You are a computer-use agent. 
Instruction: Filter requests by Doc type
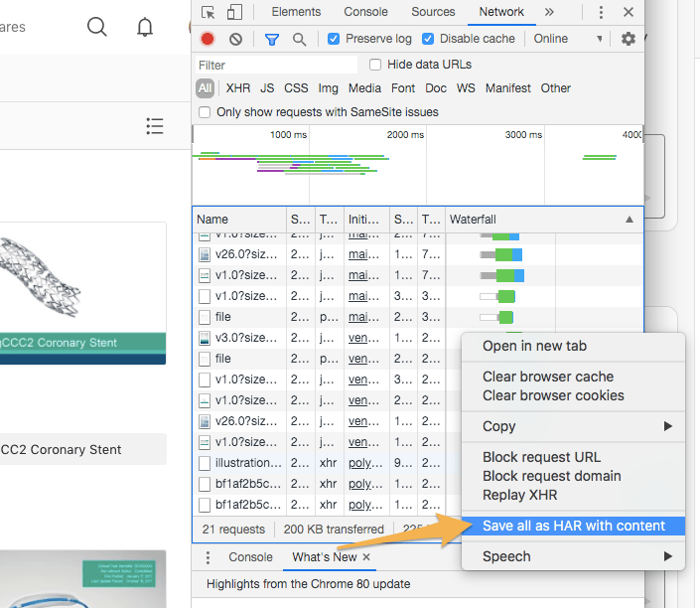coord(436,88)
